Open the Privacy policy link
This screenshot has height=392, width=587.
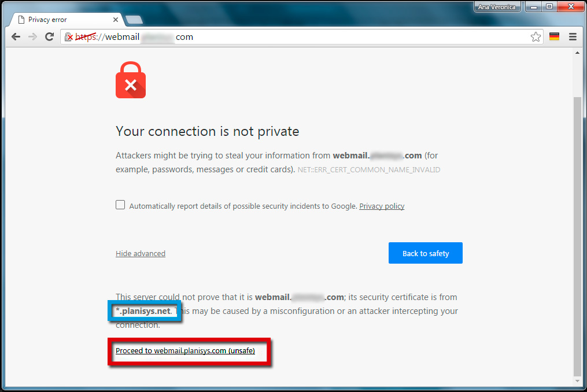pyautogui.click(x=382, y=206)
